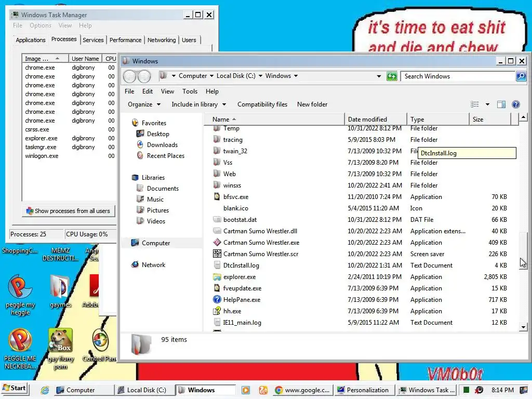Sort by Date modified column header
The width and height of the screenshot is (532, 399).
tap(375, 119)
